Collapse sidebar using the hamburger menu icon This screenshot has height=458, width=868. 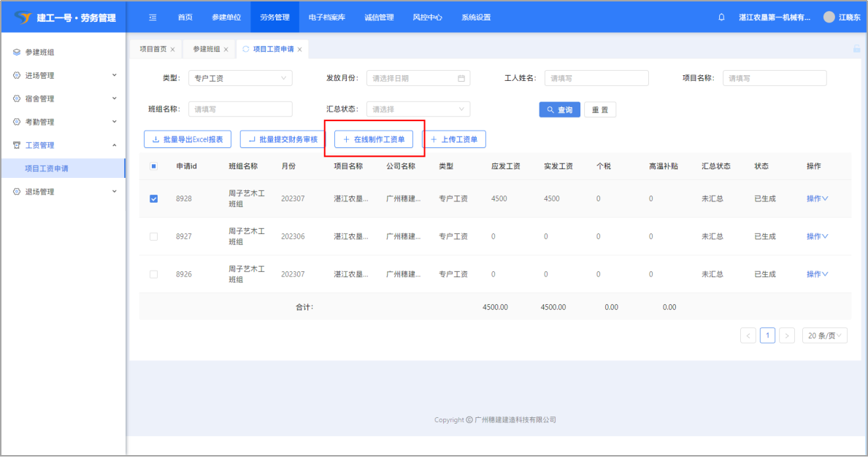click(x=153, y=18)
